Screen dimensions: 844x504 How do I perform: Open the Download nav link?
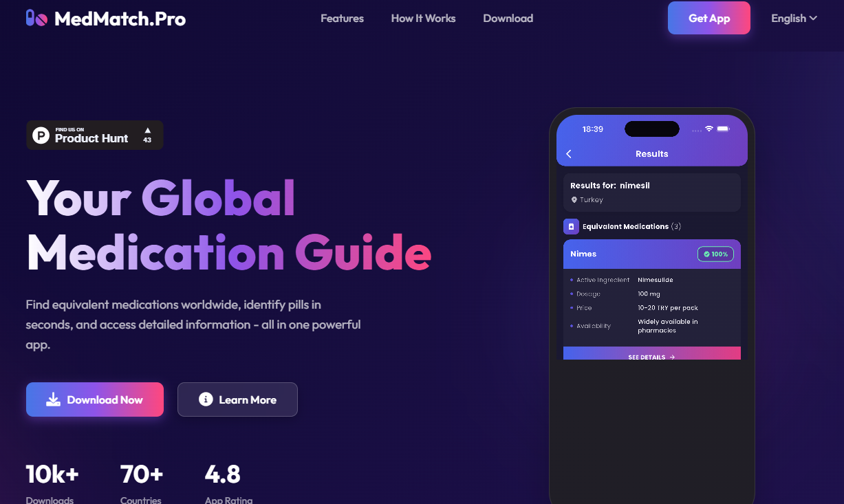(508, 19)
